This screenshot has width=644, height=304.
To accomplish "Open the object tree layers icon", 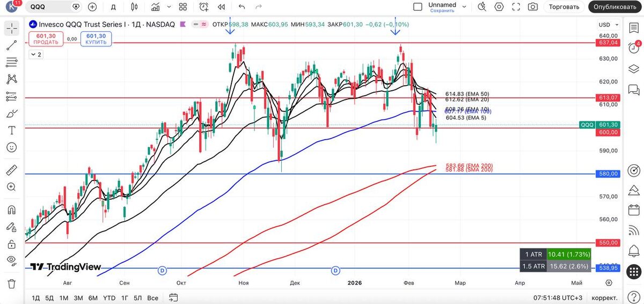I will point(633,69).
